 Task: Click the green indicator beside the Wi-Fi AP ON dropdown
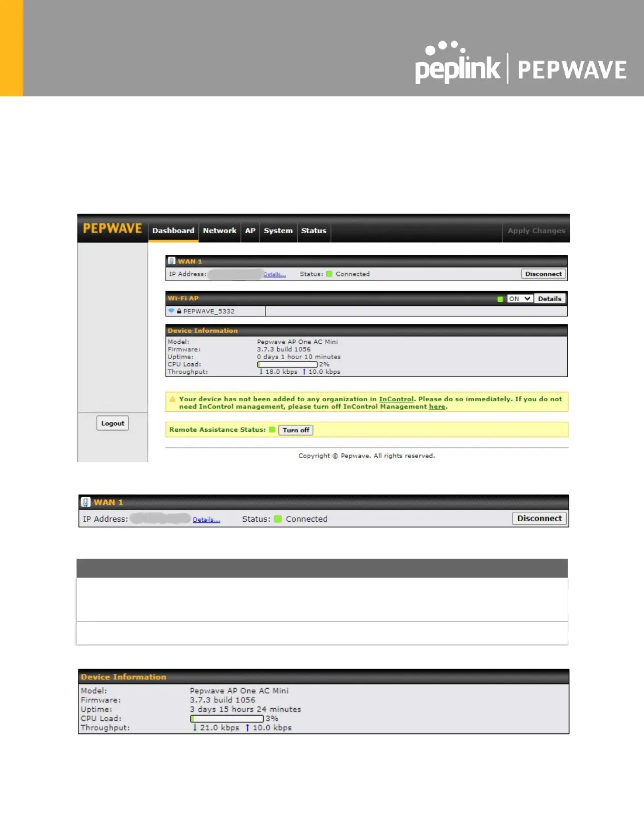(500, 299)
